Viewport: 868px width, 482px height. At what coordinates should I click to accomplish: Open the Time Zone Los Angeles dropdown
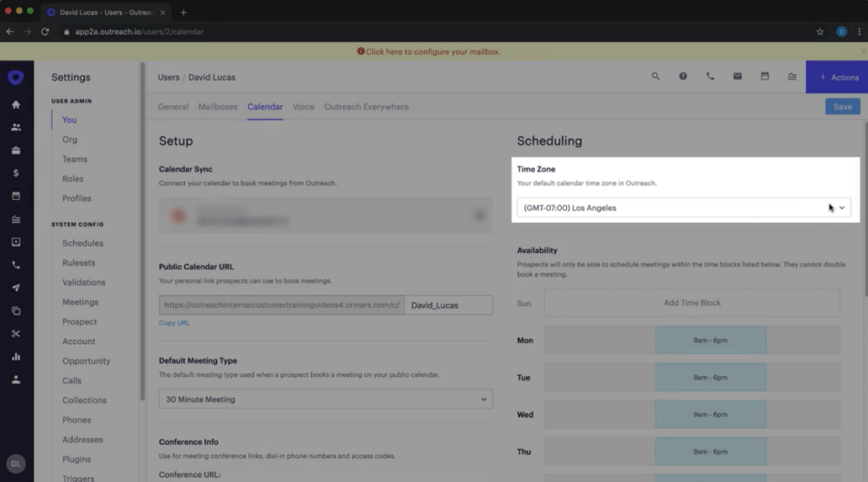[x=684, y=208]
